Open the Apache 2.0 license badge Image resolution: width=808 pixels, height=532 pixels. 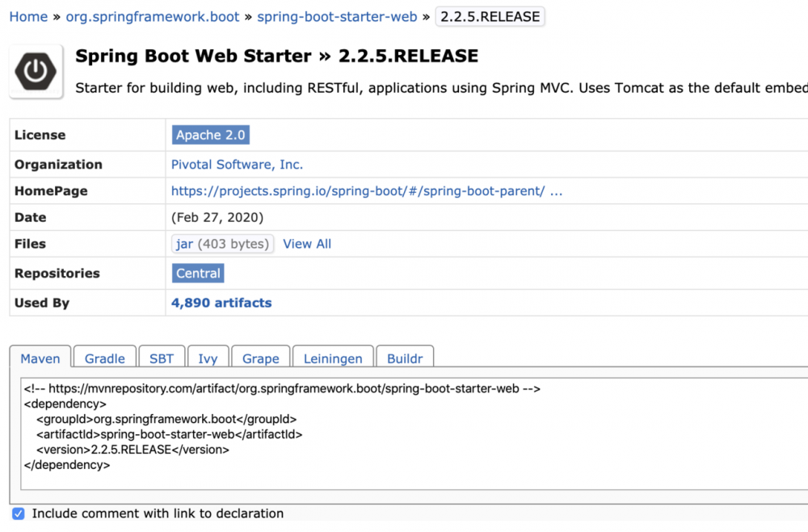click(210, 135)
